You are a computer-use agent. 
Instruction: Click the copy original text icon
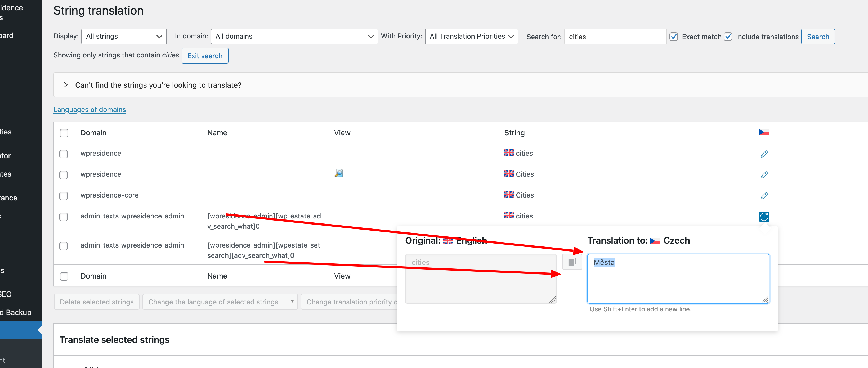[x=572, y=262]
